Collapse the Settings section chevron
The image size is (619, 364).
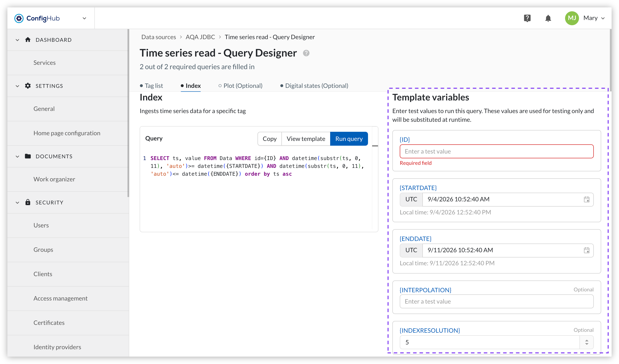click(17, 86)
